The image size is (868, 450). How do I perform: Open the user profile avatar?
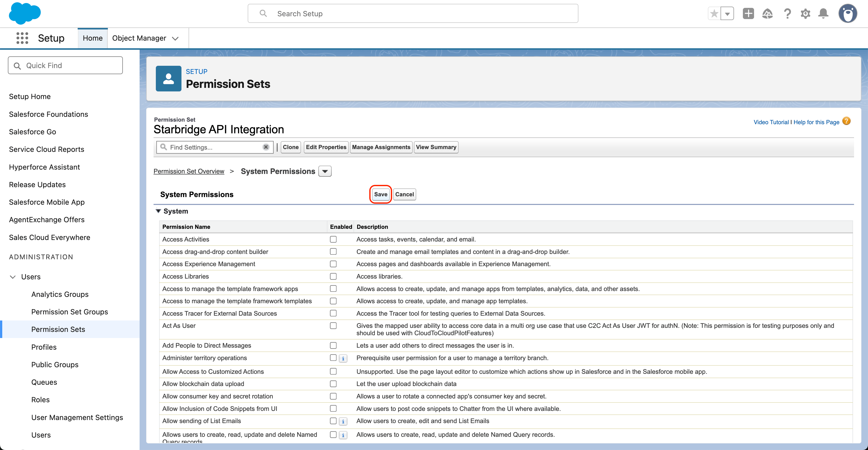coord(847,14)
